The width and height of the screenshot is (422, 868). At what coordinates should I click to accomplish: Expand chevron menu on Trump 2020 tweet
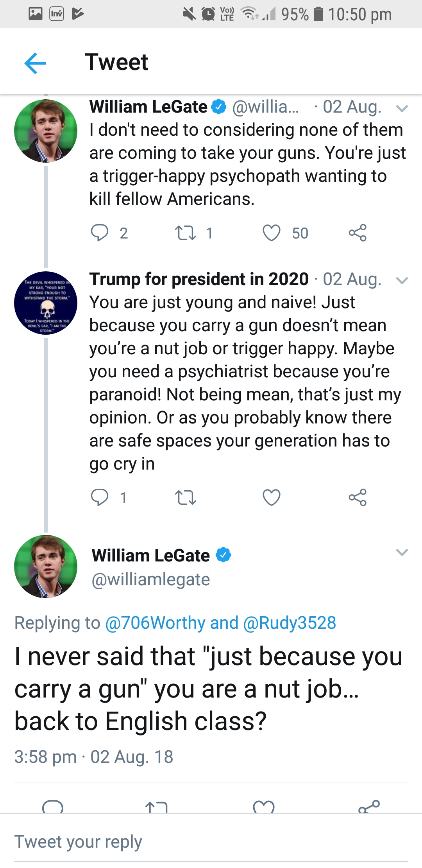(402, 280)
